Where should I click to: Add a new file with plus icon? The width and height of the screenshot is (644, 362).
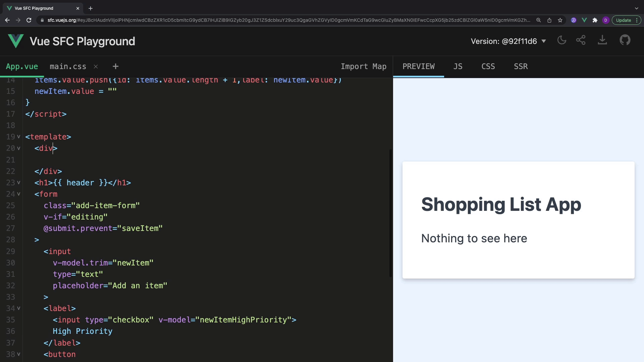point(115,66)
